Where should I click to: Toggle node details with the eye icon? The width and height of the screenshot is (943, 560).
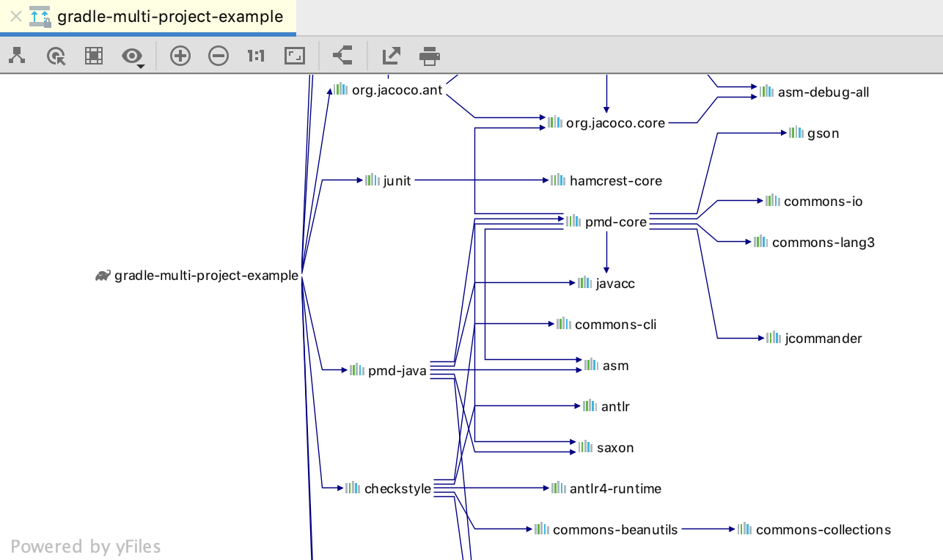tap(131, 56)
